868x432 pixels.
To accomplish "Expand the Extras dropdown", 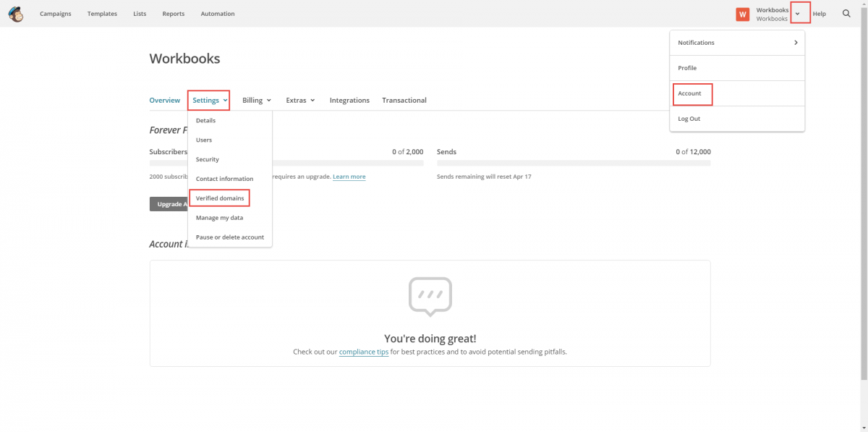I will (x=300, y=100).
